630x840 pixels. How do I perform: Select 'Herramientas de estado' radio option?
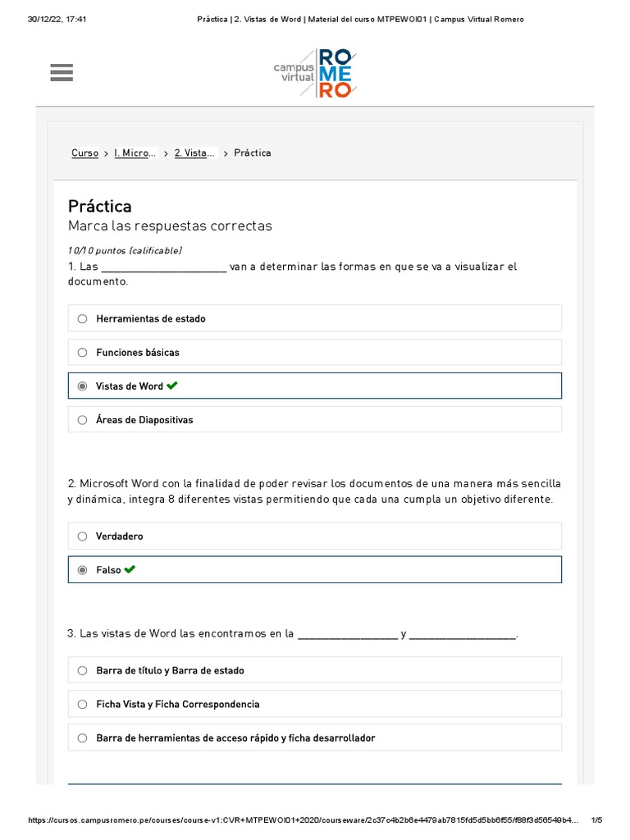coord(82,318)
